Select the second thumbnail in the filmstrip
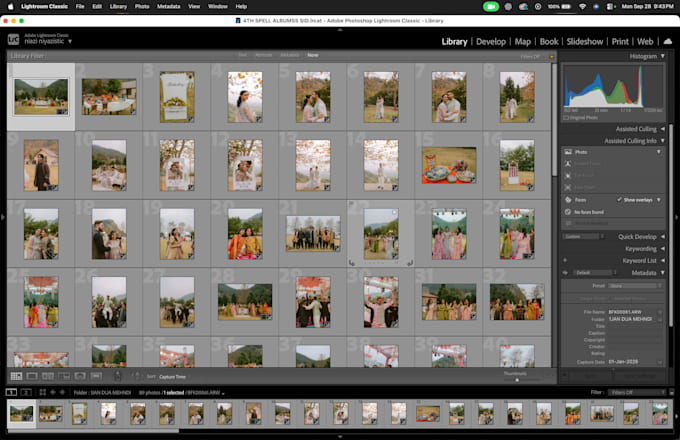Viewport: 680px width, 440px height. (x=51, y=413)
